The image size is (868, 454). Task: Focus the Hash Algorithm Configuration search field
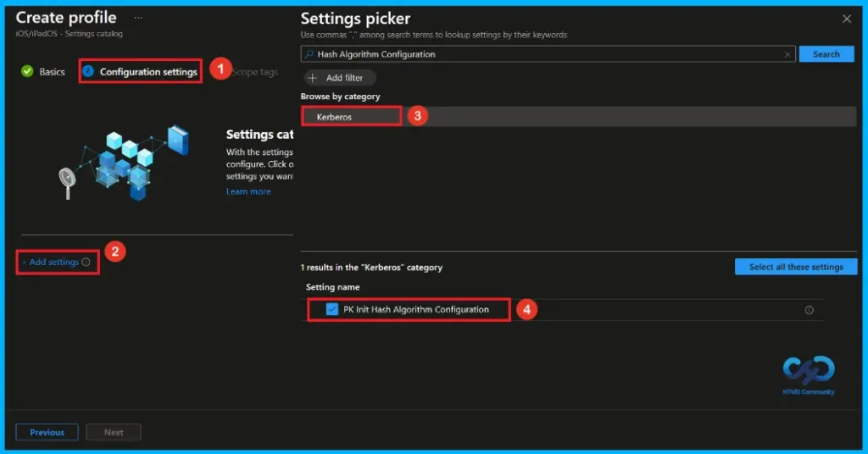click(x=548, y=54)
